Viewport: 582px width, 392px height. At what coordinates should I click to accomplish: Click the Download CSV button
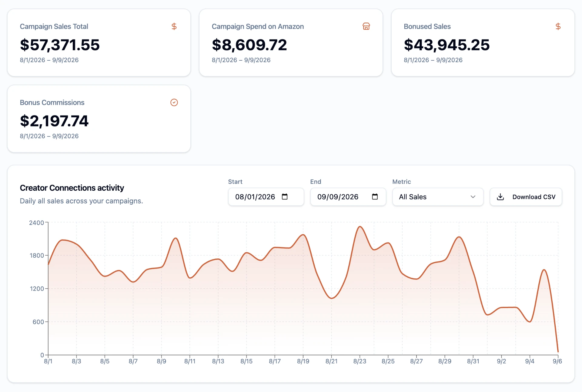pyautogui.click(x=526, y=197)
